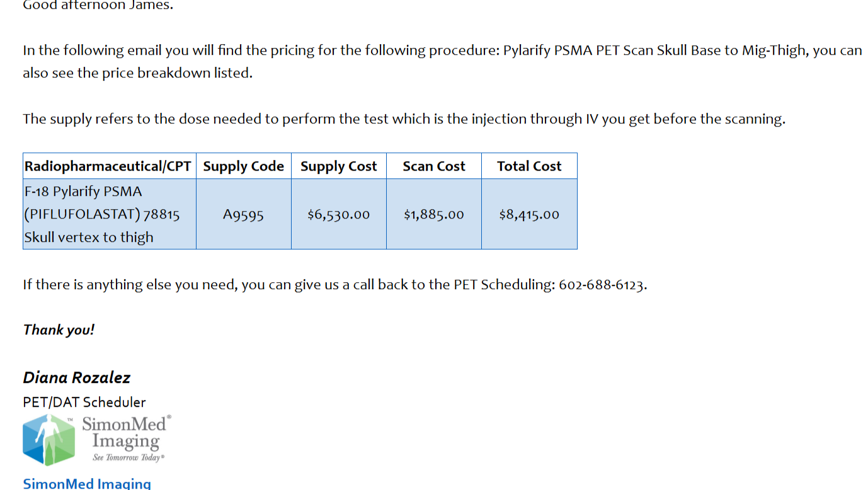Click the sentence about supply dose injection
The width and height of the screenshot is (868, 490).
tap(404, 119)
